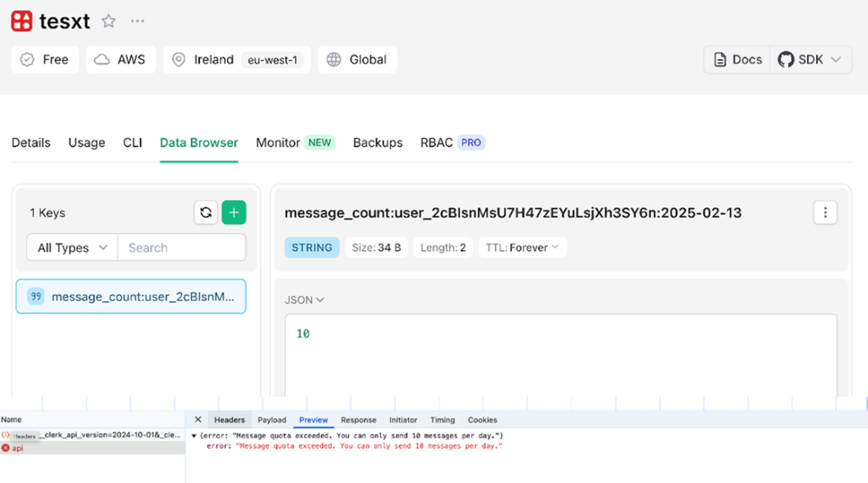Open the Usage tab
Image resolution: width=868 pixels, height=483 pixels.
click(87, 143)
